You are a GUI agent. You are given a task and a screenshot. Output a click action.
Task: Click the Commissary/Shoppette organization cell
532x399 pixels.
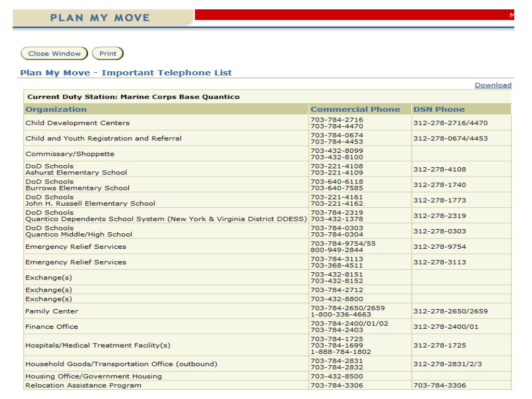pyautogui.click(x=166, y=154)
